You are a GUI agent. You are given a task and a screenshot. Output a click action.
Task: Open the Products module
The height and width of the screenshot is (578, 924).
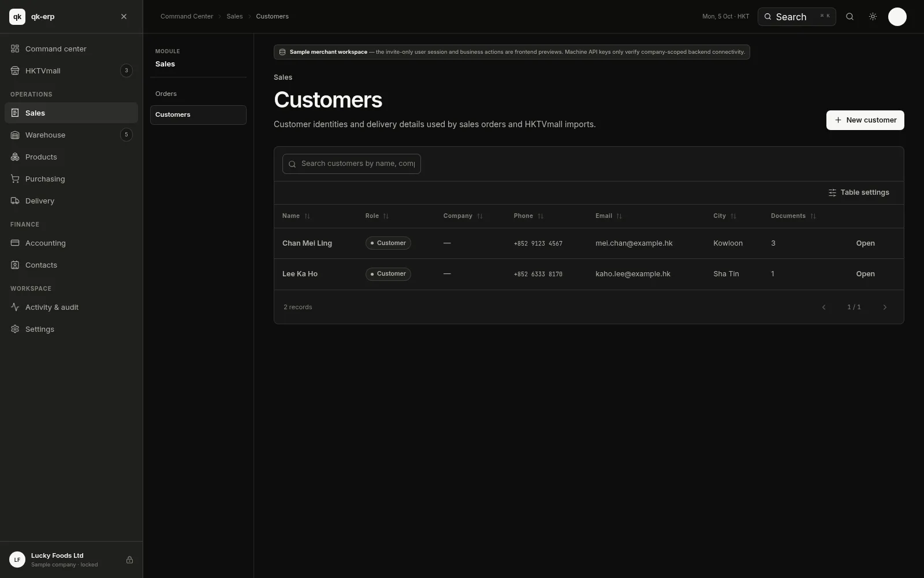(x=71, y=157)
